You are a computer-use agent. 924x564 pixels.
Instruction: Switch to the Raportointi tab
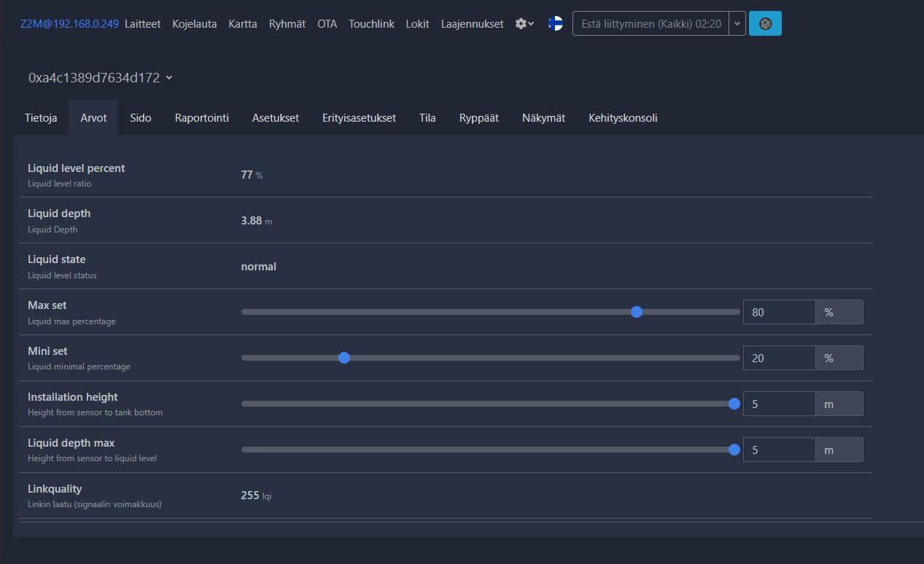pyautogui.click(x=202, y=117)
